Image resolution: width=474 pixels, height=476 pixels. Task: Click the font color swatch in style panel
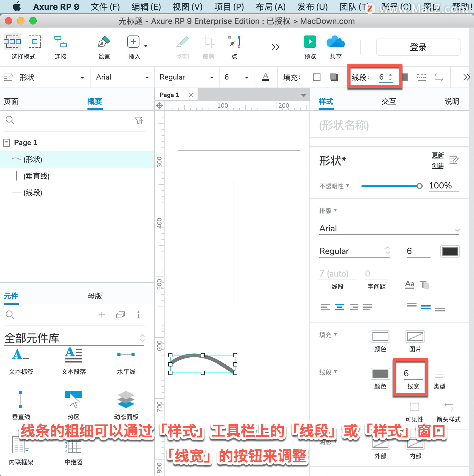(450, 251)
